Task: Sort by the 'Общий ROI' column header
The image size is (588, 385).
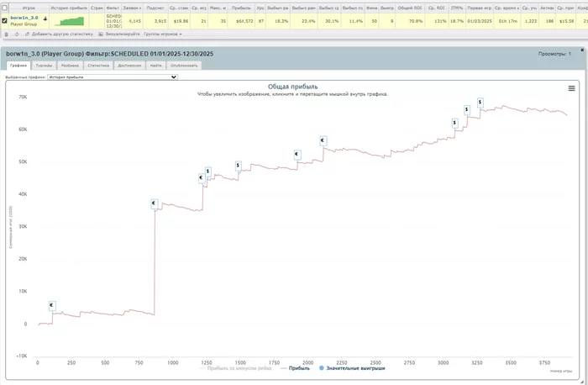Action: click(x=410, y=8)
